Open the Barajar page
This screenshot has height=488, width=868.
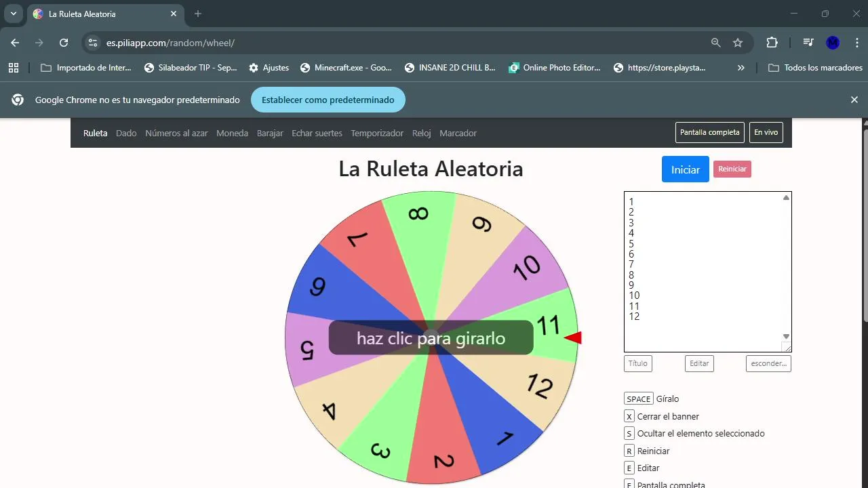pyautogui.click(x=270, y=133)
